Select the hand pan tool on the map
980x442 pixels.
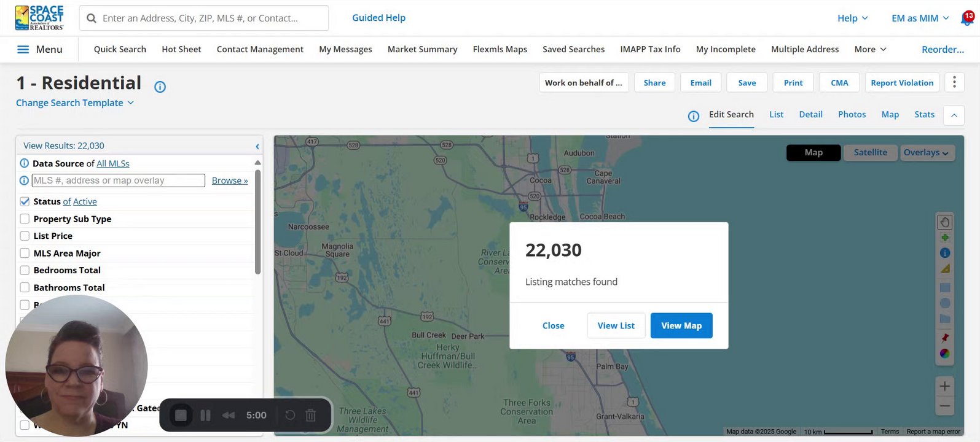[x=945, y=222]
